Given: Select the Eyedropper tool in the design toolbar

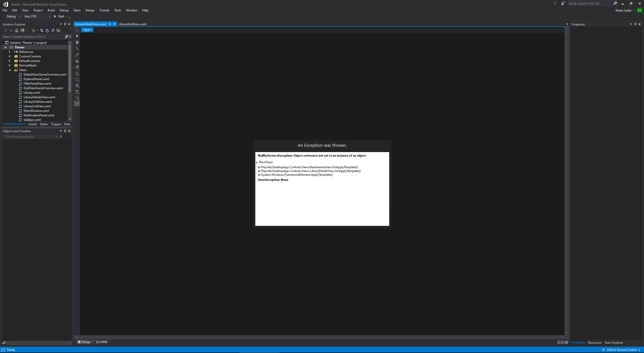Looking at the screenshot, I should 77,55.
